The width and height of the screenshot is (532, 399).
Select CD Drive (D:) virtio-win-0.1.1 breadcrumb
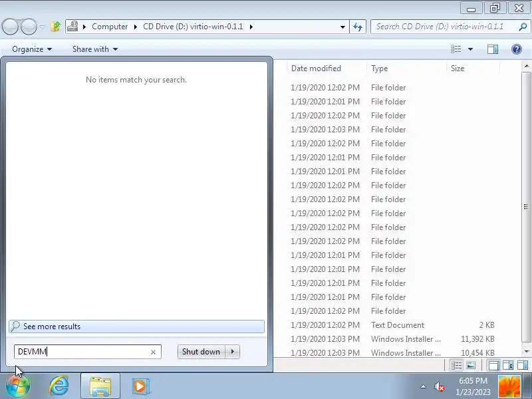tap(193, 27)
